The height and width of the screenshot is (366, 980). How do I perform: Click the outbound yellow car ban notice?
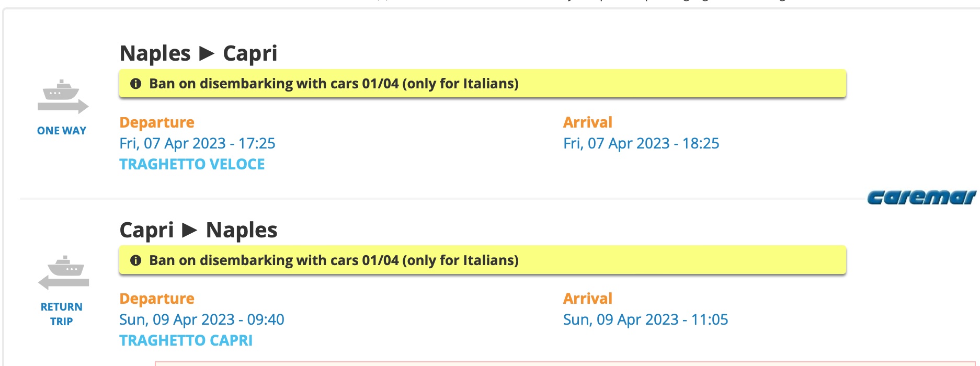pos(482,84)
